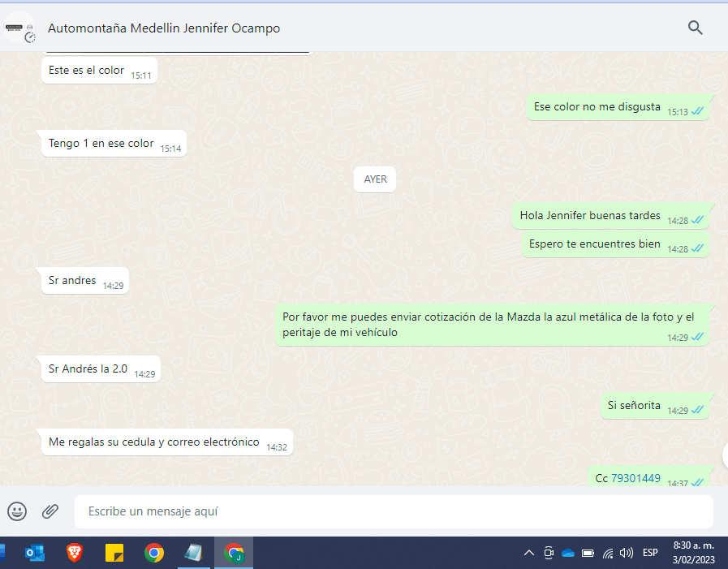Open the chat search magnifier icon
This screenshot has width=728, height=569.
click(695, 28)
